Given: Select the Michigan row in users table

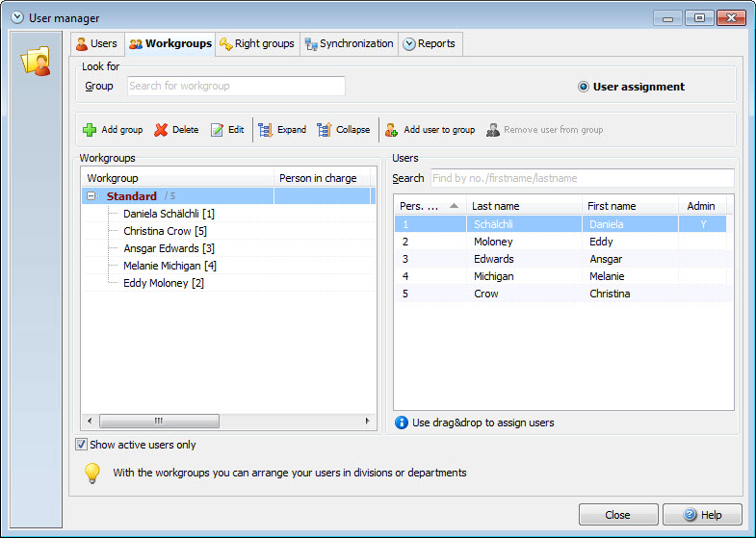Looking at the screenshot, I should pyautogui.click(x=560, y=276).
